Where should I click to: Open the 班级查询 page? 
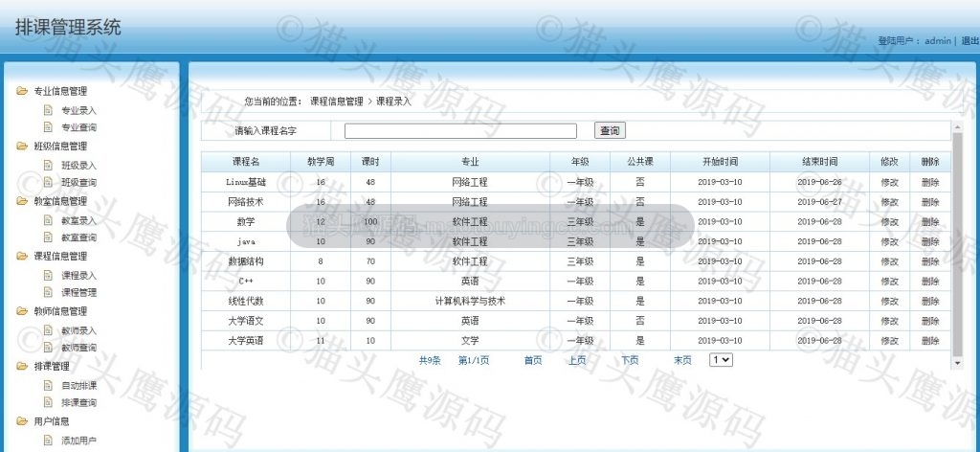(78, 183)
